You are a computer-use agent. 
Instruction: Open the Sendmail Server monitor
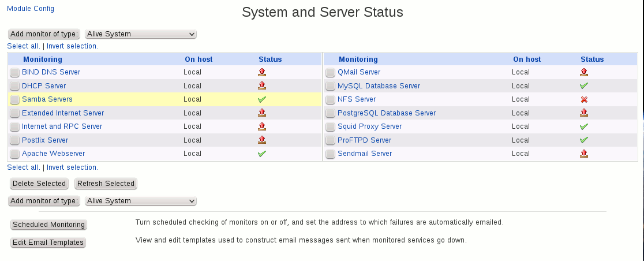365,154
